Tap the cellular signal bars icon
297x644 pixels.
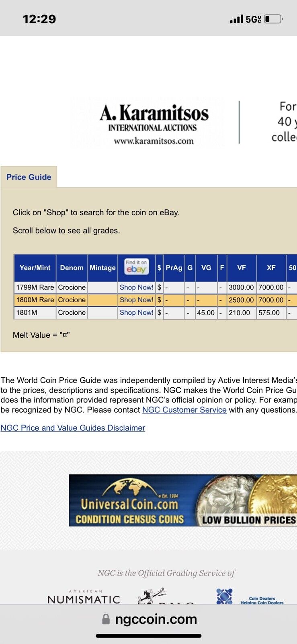pos(236,19)
